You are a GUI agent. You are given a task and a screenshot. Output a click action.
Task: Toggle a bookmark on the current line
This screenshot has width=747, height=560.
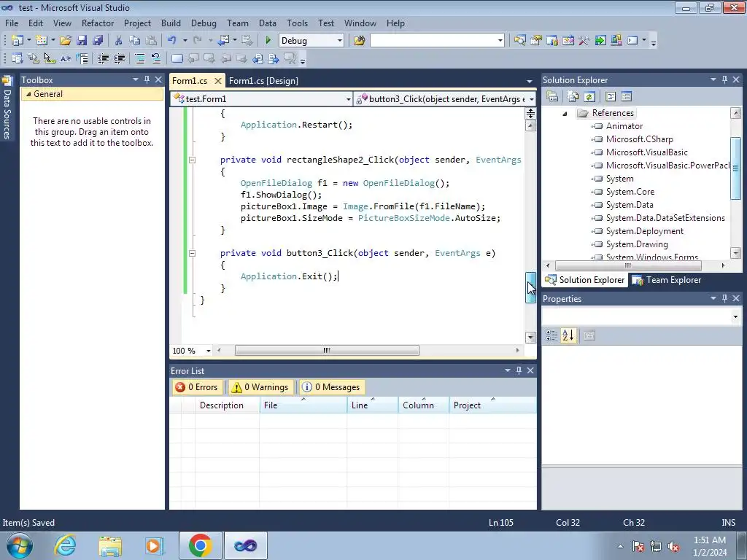point(177,58)
